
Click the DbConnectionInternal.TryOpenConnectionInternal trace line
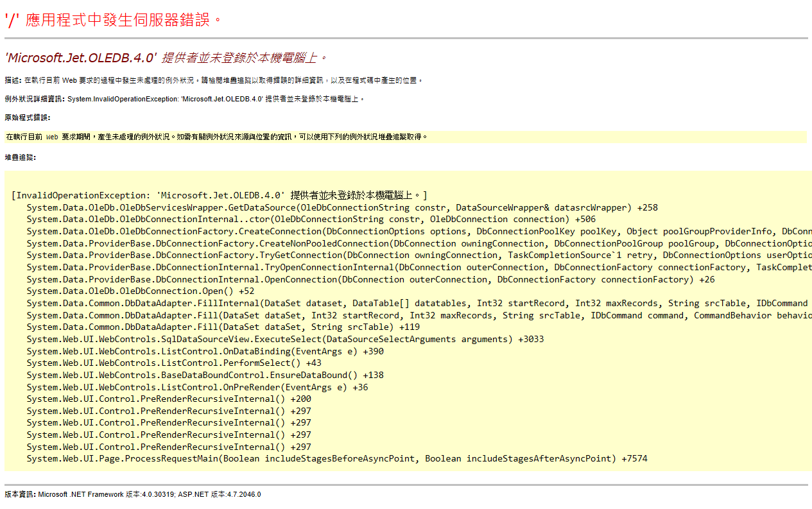[x=419, y=267]
